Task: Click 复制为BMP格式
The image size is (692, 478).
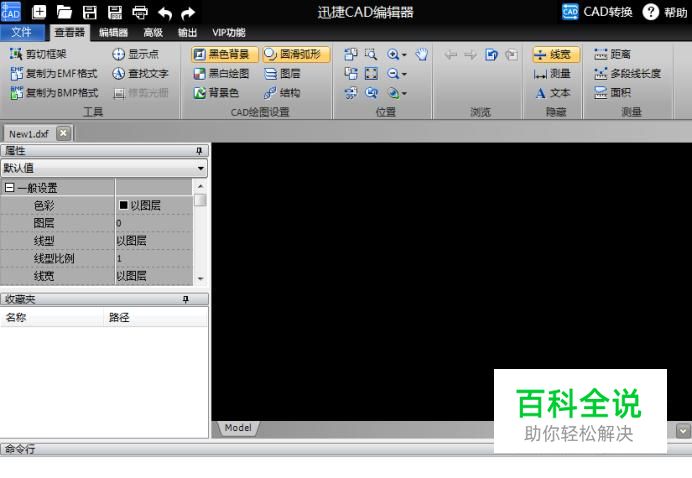Action: [x=53, y=93]
